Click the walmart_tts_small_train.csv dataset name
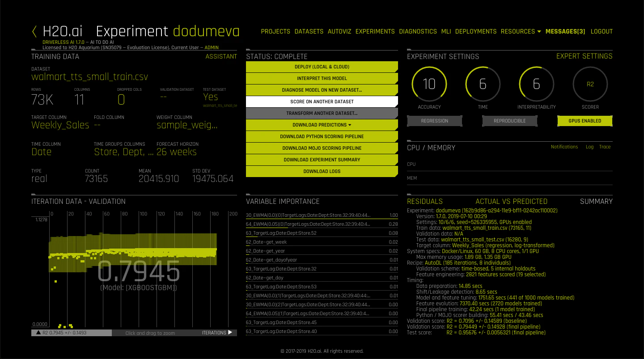 point(89,76)
